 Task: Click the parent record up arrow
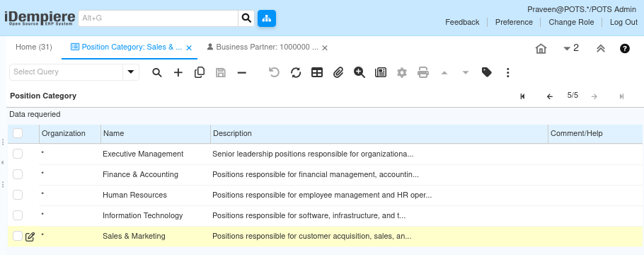click(x=444, y=73)
